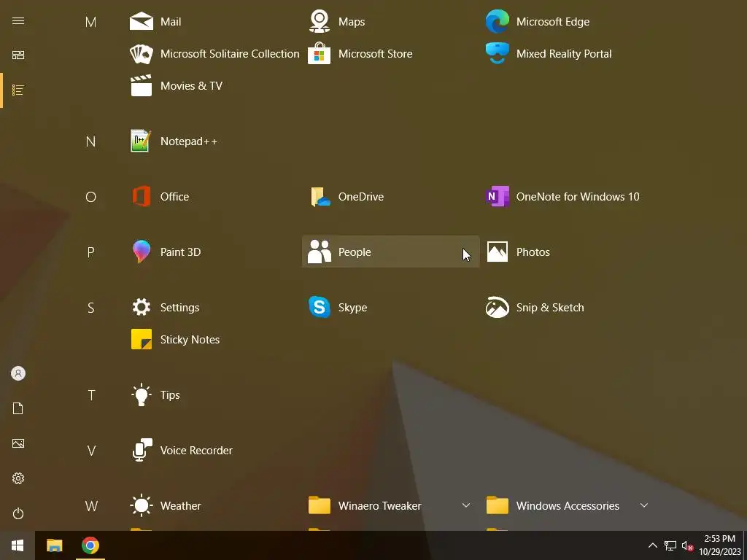This screenshot has width=747, height=560.
Task: Open the People app
Action: (391, 252)
